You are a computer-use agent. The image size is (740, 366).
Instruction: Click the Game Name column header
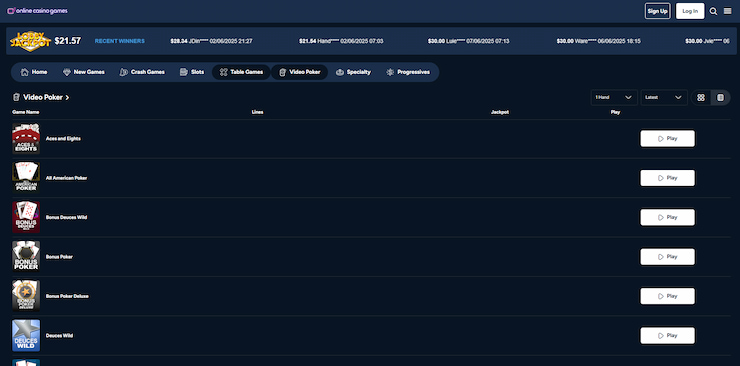(x=25, y=112)
